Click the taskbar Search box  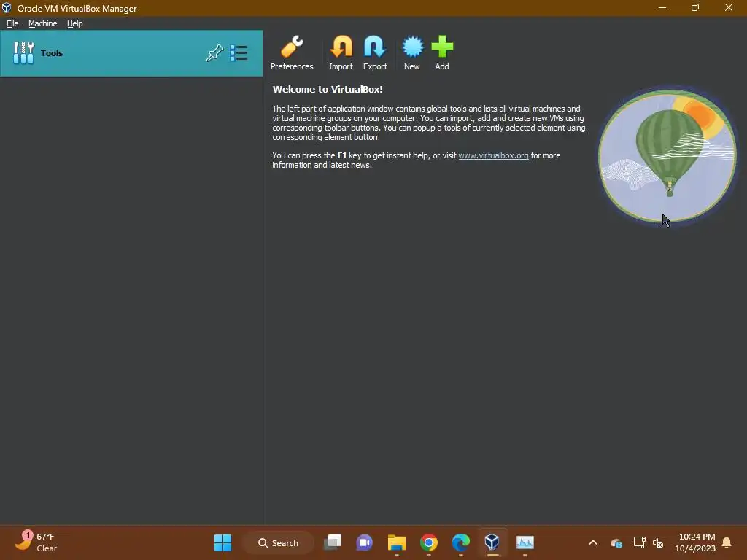coord(278,542)
